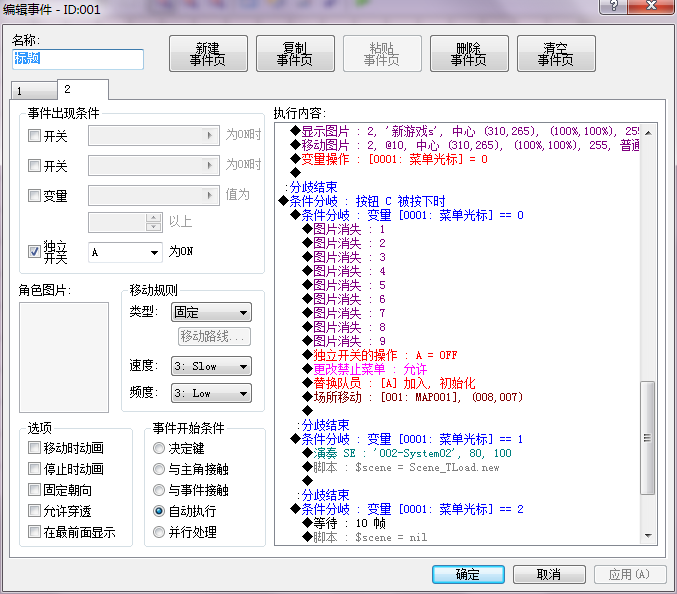Viewport: 677px width, 594px height.
Task: Close the 编辑事件 dialog
Action: (651, 6)
